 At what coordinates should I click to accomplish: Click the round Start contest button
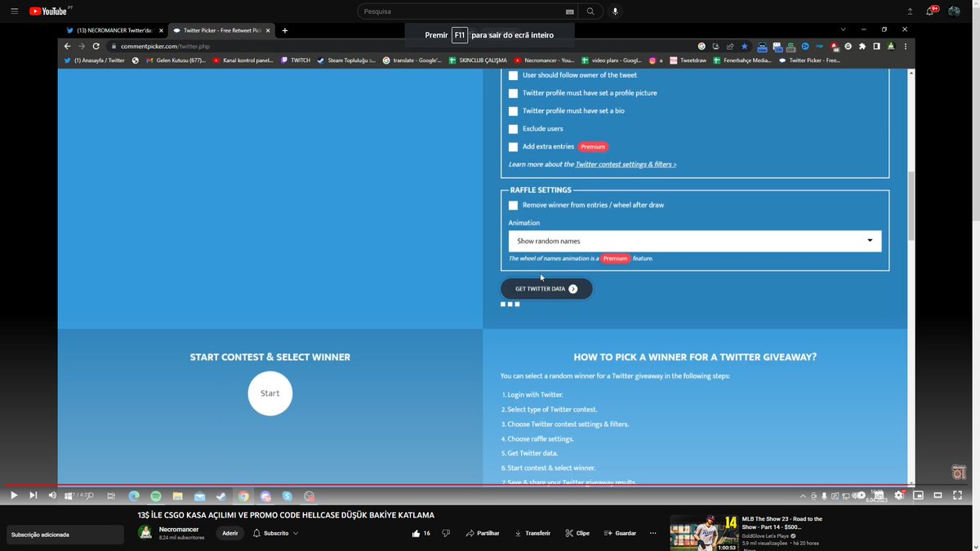pyautogui.click(x=270, y=393)
